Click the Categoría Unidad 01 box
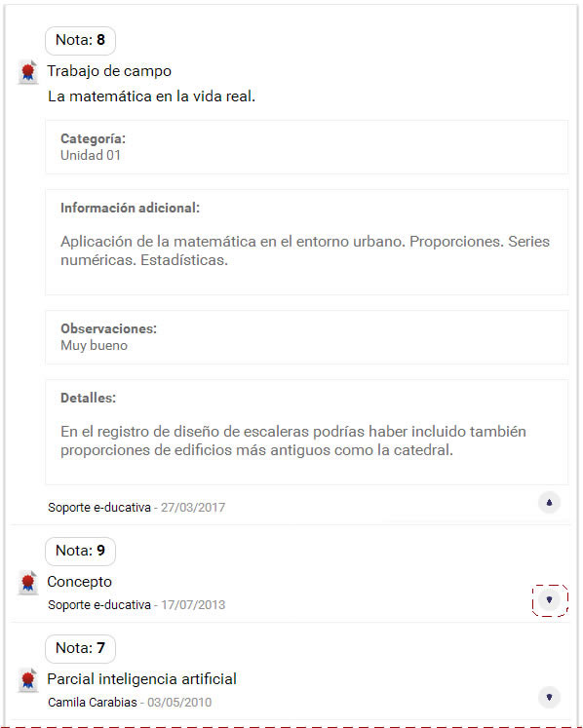This screenshot has height=728, width=583. click(x=306, y=147)
